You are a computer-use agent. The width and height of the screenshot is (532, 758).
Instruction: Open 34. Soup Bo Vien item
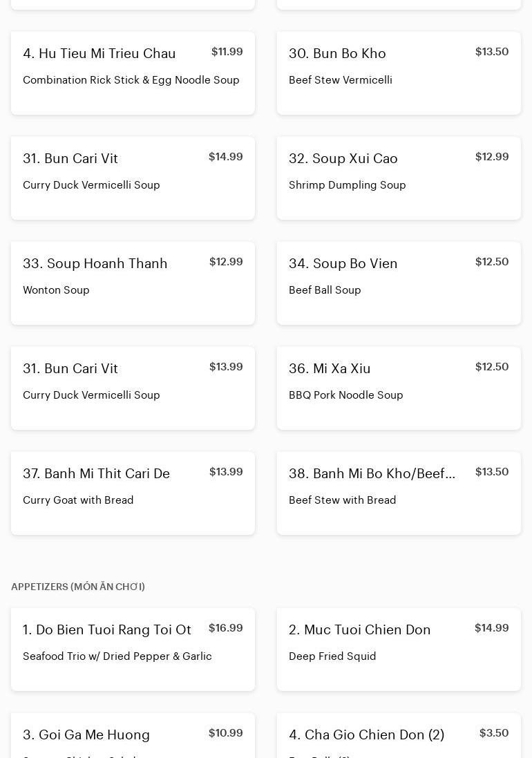pyautogui.click(x=399, y=283)
